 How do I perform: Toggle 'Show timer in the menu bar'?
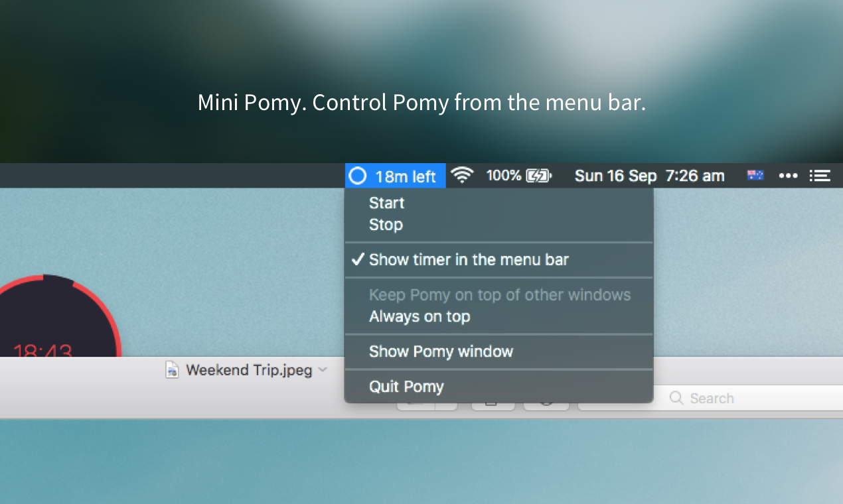(x=498, y=260)
